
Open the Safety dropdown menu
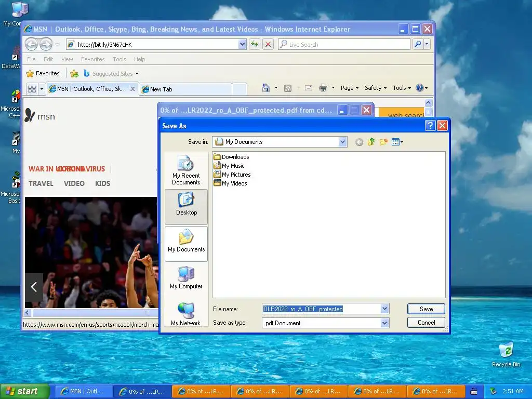click(x=376, y=88)
